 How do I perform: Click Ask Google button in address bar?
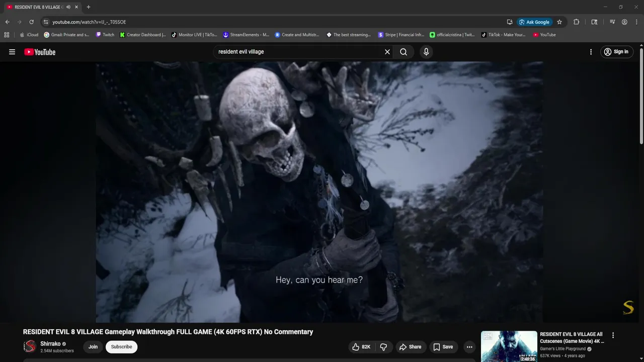pyautogui.click(x=534, y=22)
